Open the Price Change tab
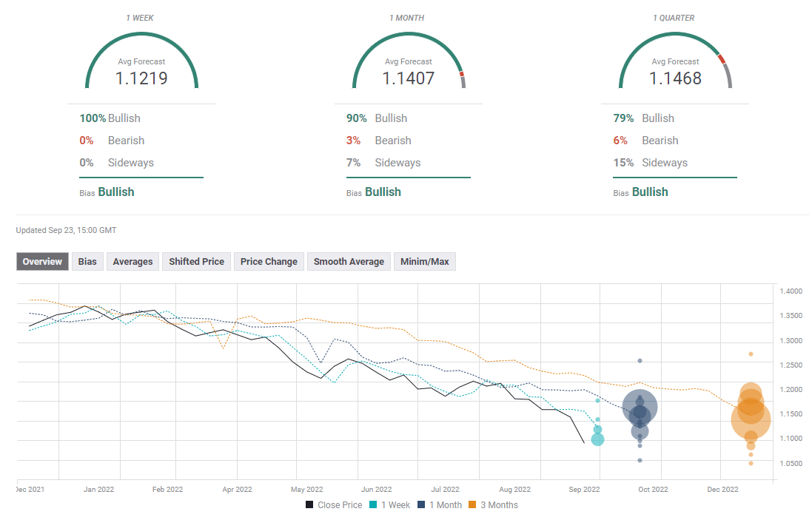Screen dimensions: 812x520 [269, 261]
